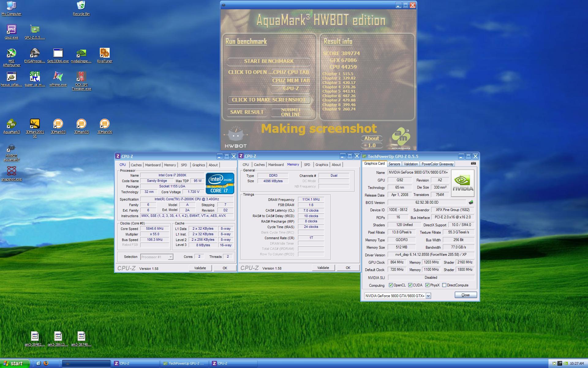588x368 pixels.
Task: Select the MSI Afterburner shortcut
Action: (x=11, y=57)
